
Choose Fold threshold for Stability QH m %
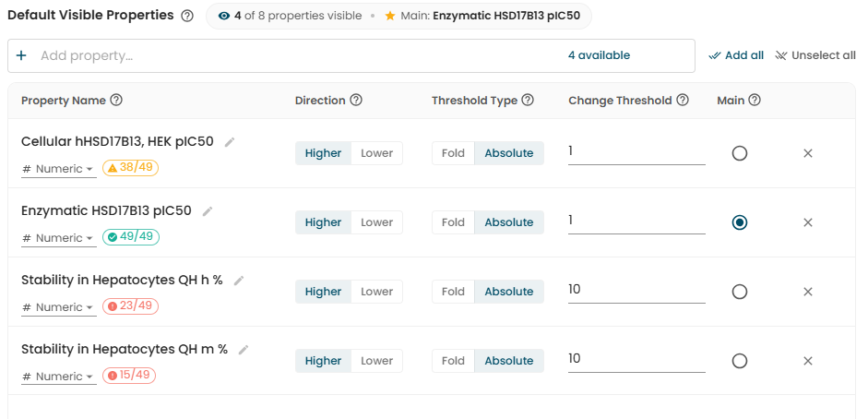[x=454, y=361]
